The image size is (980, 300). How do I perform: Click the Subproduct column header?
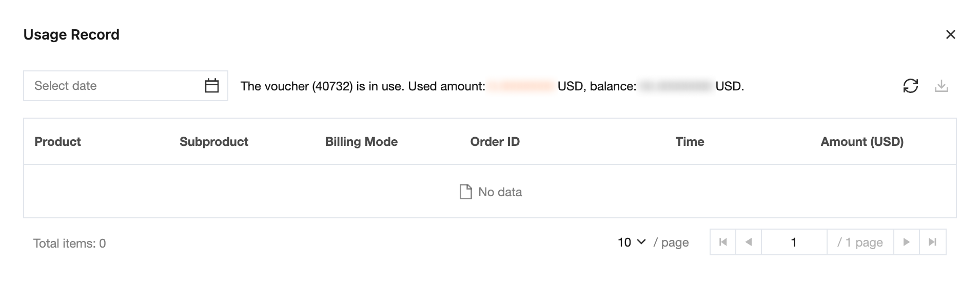coord(214,142)
